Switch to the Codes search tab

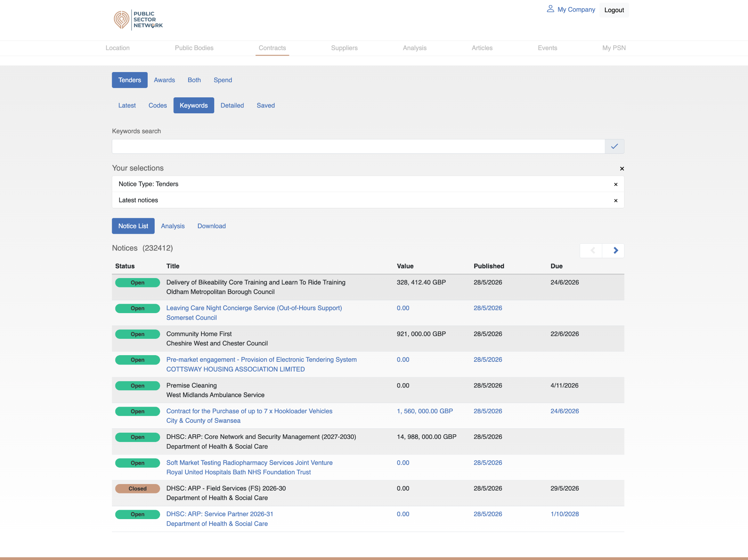coord(157,105)
